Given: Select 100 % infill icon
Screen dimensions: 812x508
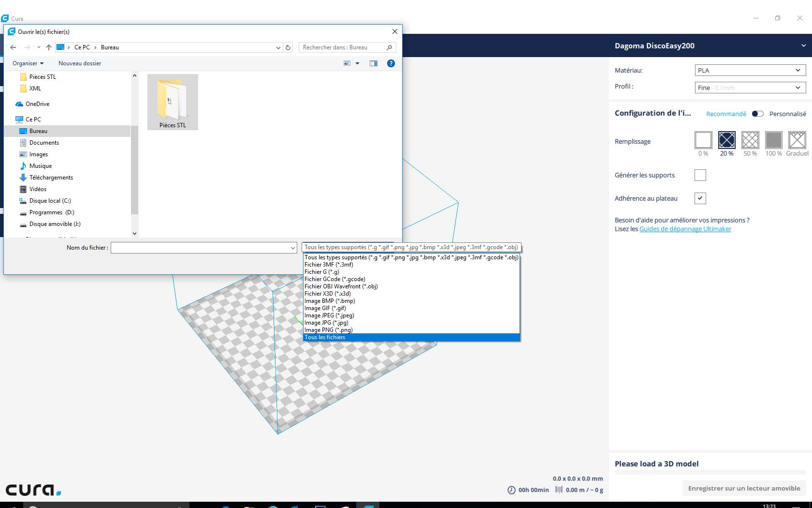Looking at the screenshot, I should point(773,140).
